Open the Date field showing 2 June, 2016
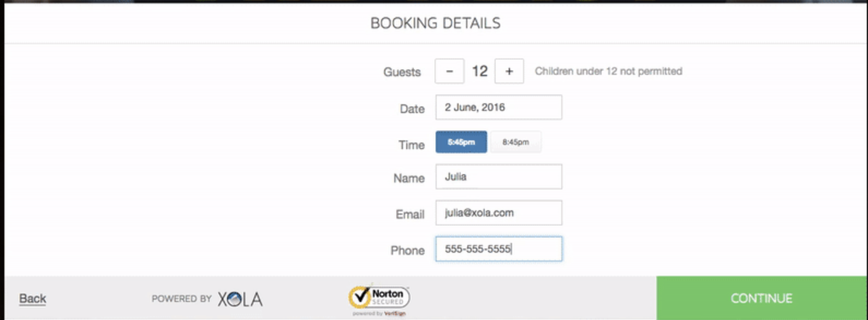 pyautogui.click(x=498, y=107)
